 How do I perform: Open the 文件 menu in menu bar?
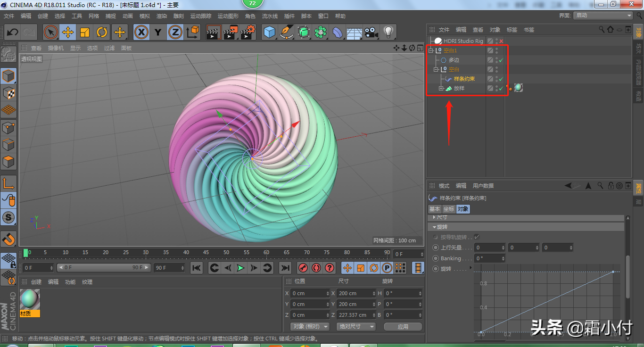point(9,16)
